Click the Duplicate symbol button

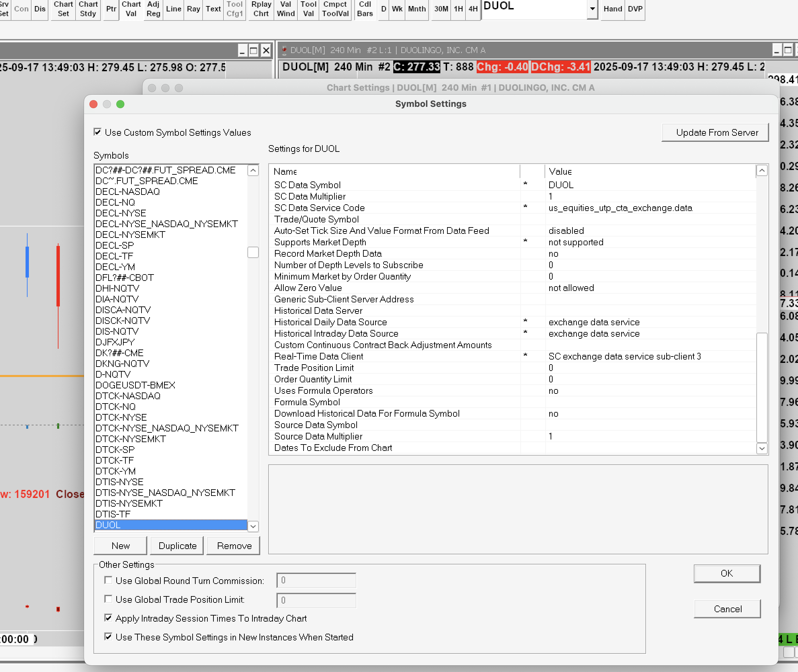[x=177, y=546]
